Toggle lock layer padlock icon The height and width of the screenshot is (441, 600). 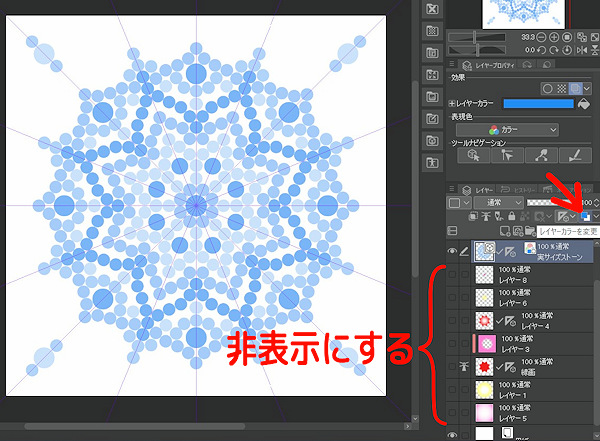(512, 217)
